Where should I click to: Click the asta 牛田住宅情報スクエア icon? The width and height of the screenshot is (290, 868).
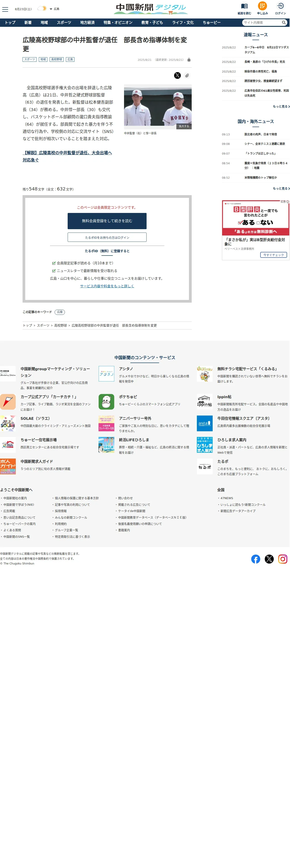coord(205,424)
